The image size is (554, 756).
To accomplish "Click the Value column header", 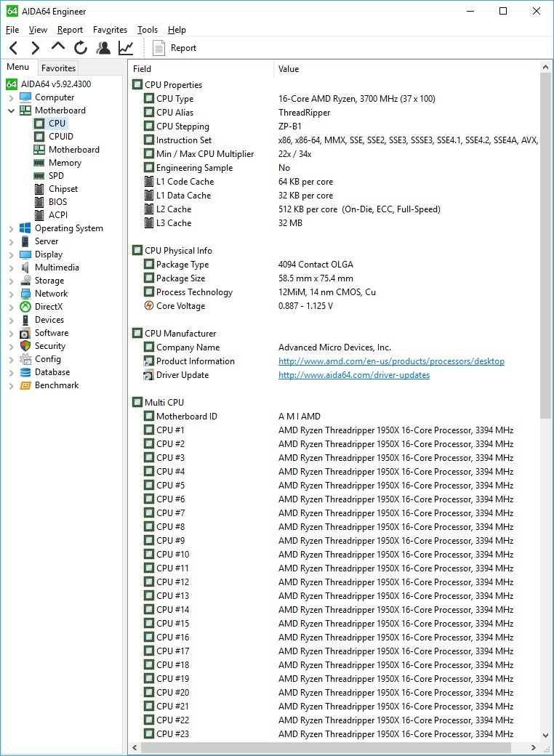I will 406,69.
